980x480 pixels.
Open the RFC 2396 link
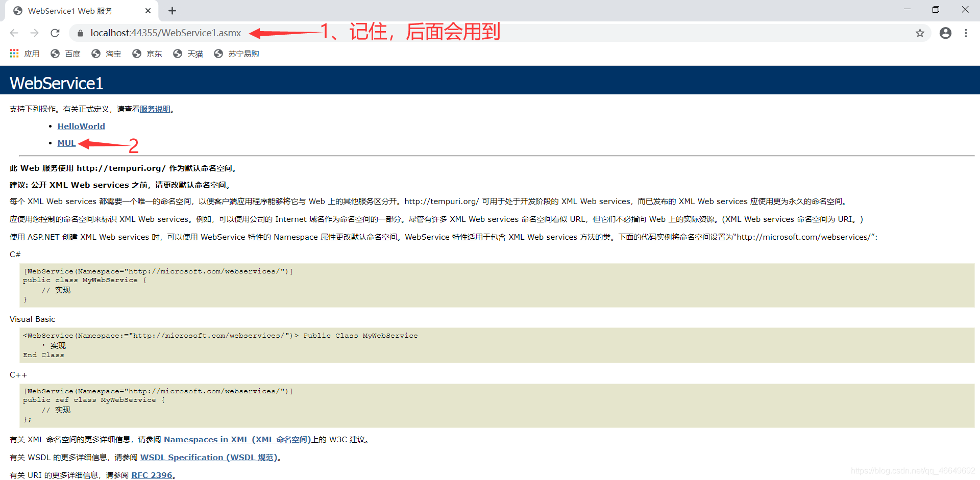(x=152, y=475)
